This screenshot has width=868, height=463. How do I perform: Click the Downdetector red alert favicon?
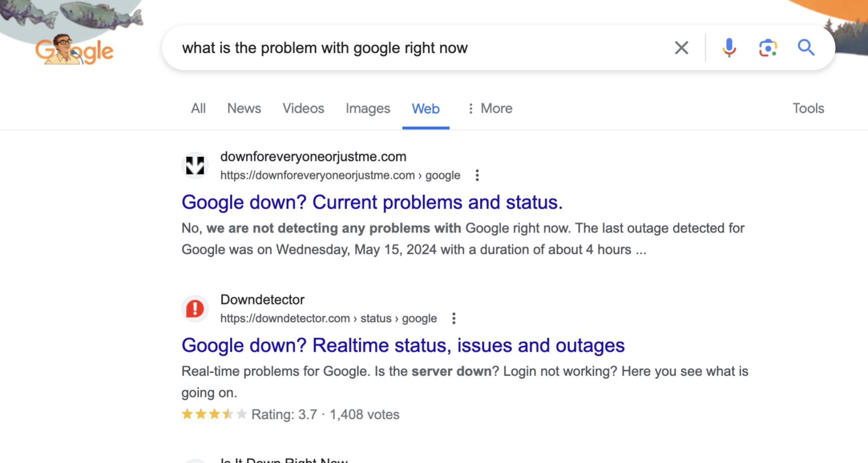[x=195, y=308]
